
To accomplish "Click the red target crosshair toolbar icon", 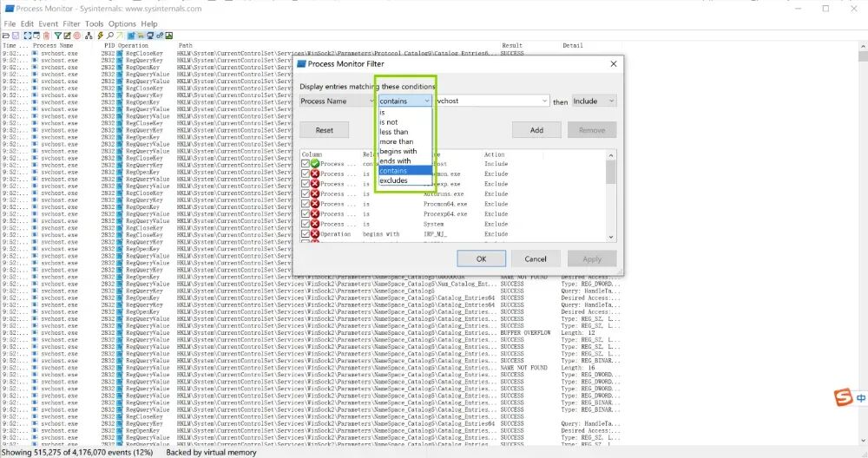I will (77, 36).
